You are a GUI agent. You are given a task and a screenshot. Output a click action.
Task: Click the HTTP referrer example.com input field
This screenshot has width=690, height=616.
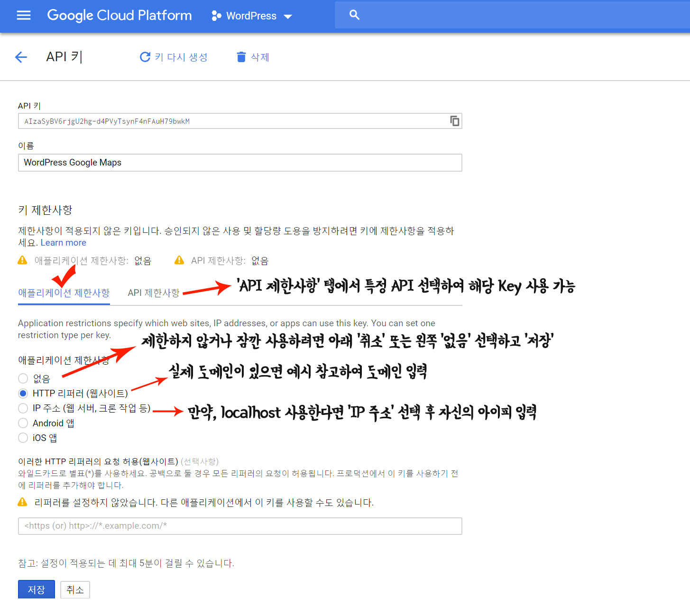pos(240,526)
